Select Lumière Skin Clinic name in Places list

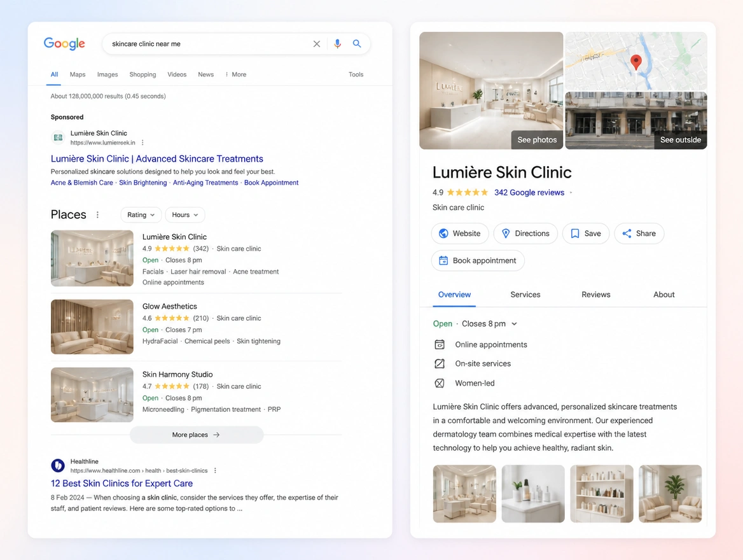[174, 237]
